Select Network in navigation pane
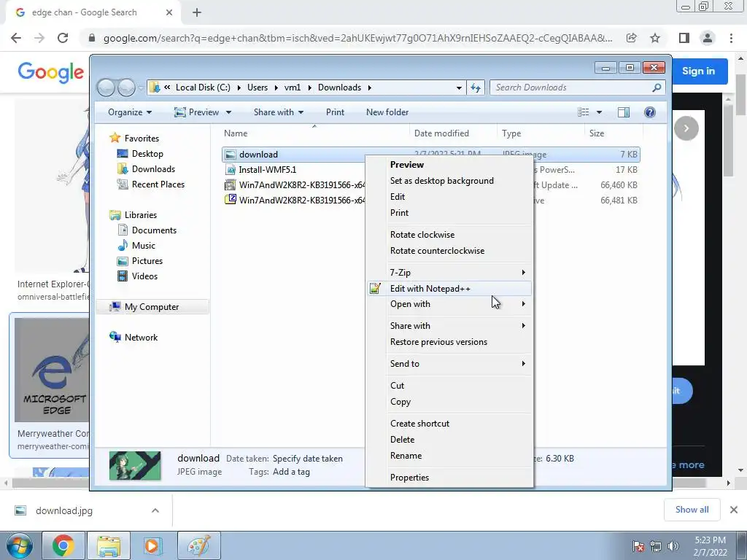Viewport: 747px width, 560px height. [134, 338]
